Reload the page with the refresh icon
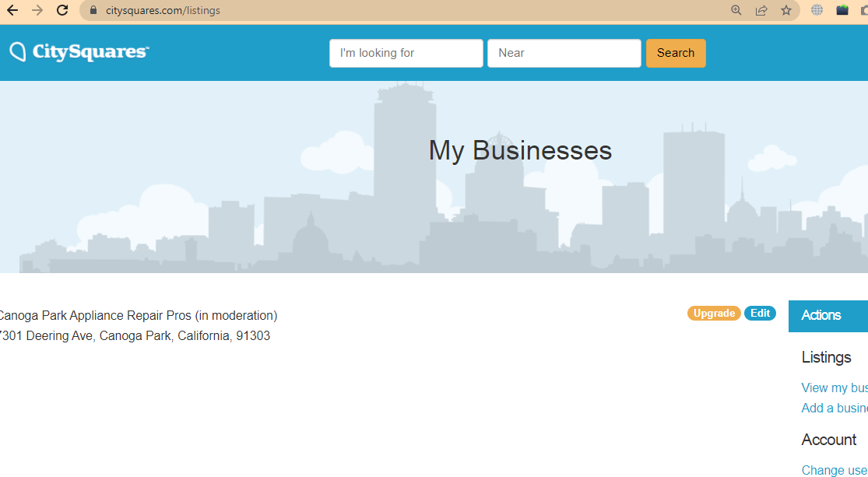 (x=62, y=10)
